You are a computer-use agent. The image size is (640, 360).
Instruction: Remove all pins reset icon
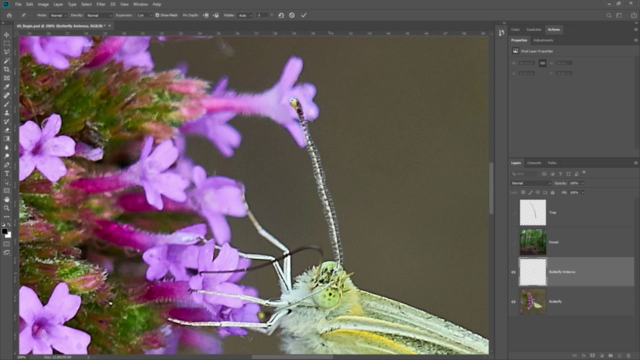(x=281, y=15)
